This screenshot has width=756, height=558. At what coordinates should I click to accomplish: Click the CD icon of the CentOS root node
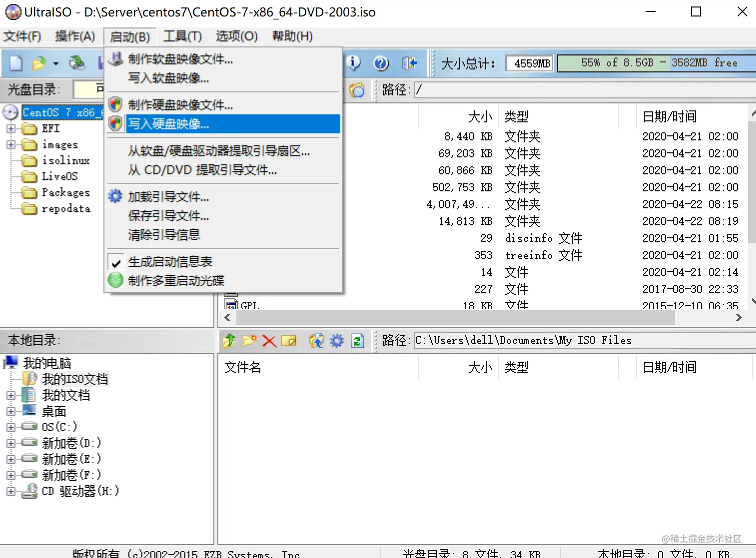(x=10, y=112)
